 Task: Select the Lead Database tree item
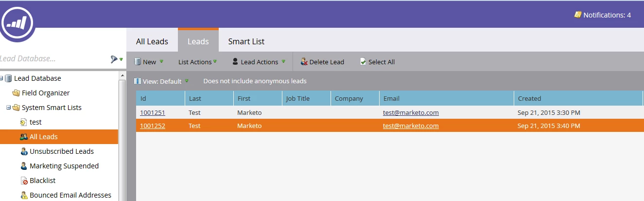[x=37, y=78]
